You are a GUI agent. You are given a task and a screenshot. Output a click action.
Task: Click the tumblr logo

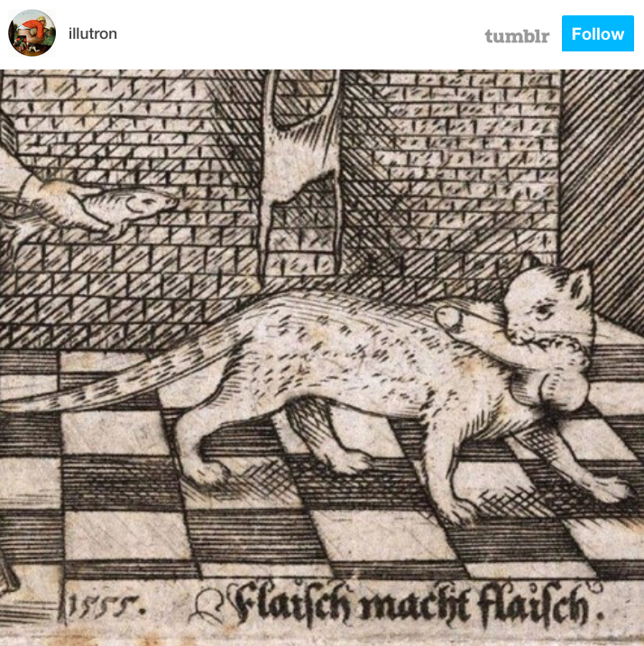(517, 36)
